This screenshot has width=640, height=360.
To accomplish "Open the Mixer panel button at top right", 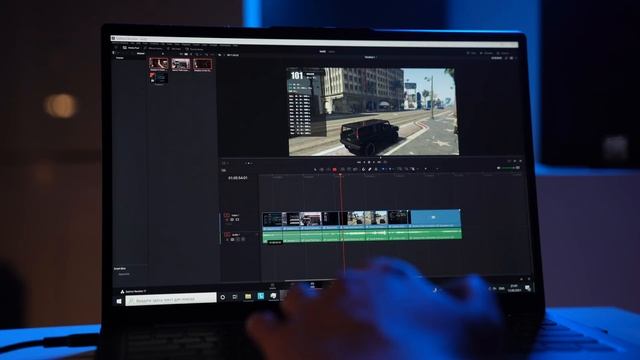I will [x=471, y=53].
